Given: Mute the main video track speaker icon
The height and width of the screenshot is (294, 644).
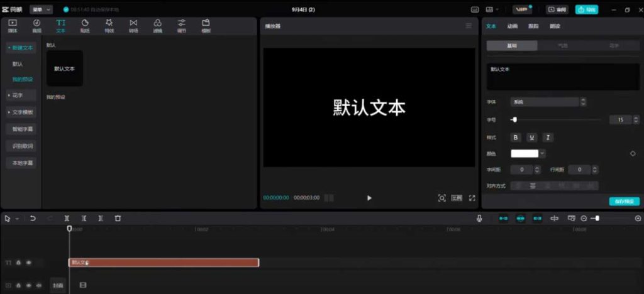Looking at the screenshot, I should (38, 285).
